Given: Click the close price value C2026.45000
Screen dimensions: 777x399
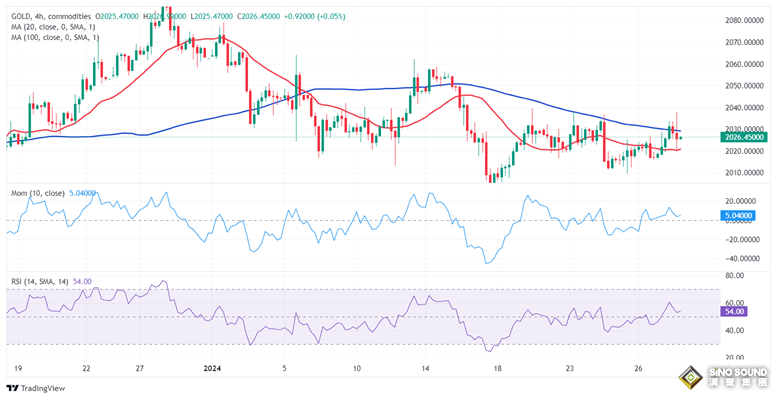Looking at the screenshot, I should [x=260, y=16].
